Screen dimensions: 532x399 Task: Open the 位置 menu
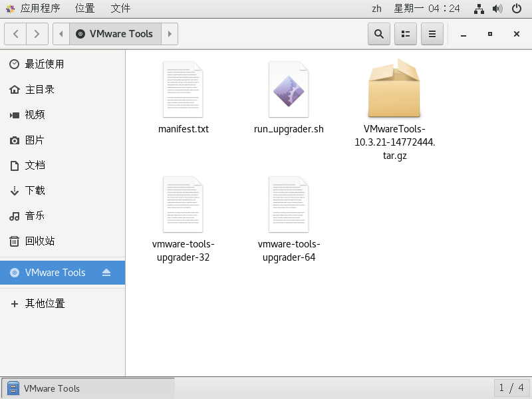point(85,8)
